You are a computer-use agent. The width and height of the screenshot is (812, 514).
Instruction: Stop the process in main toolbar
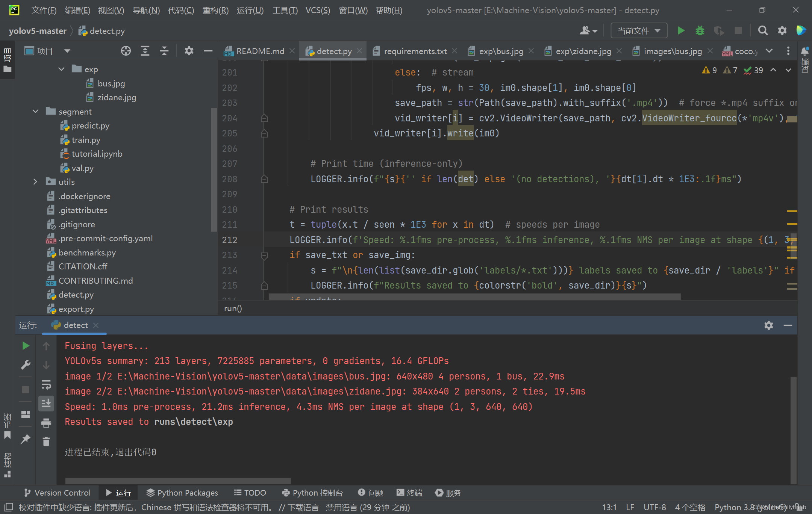[738, 30]
